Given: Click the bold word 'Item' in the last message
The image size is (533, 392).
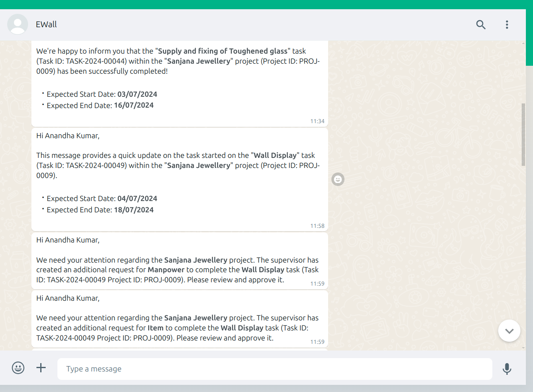Looking at the screenshot, I should click(x=155, y=328).
